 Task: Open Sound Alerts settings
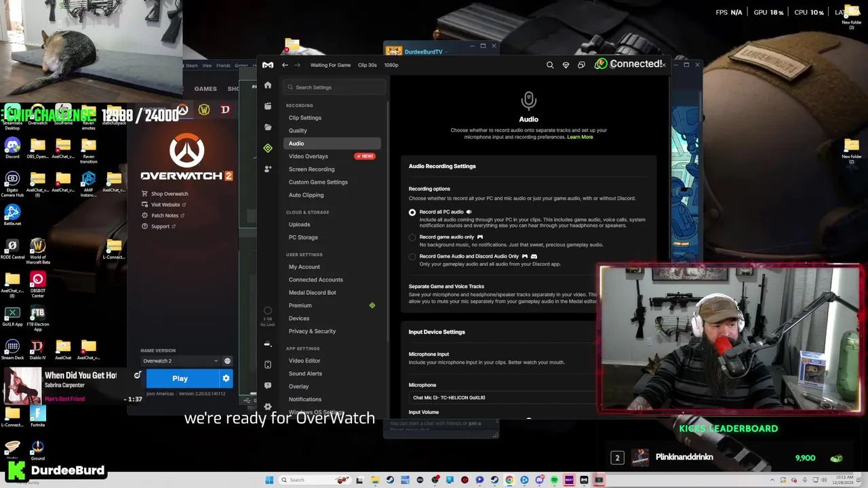pyautogui.click(x=305, y=373)
